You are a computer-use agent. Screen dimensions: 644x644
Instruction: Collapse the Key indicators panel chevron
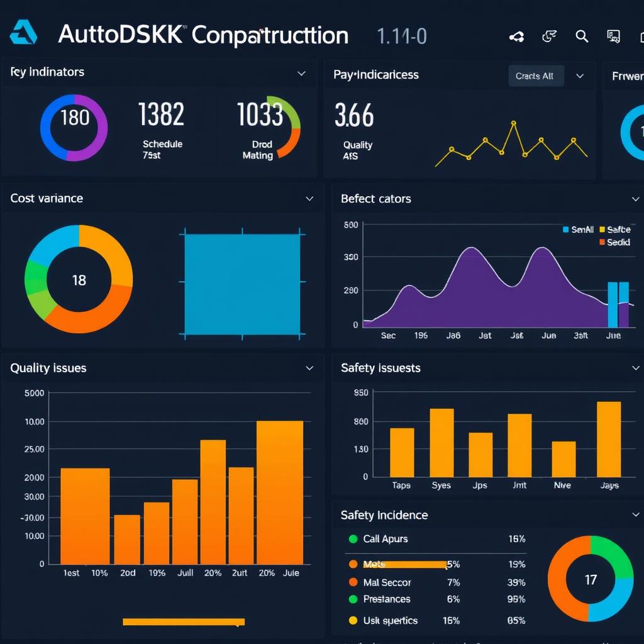(x=301, y=74)
